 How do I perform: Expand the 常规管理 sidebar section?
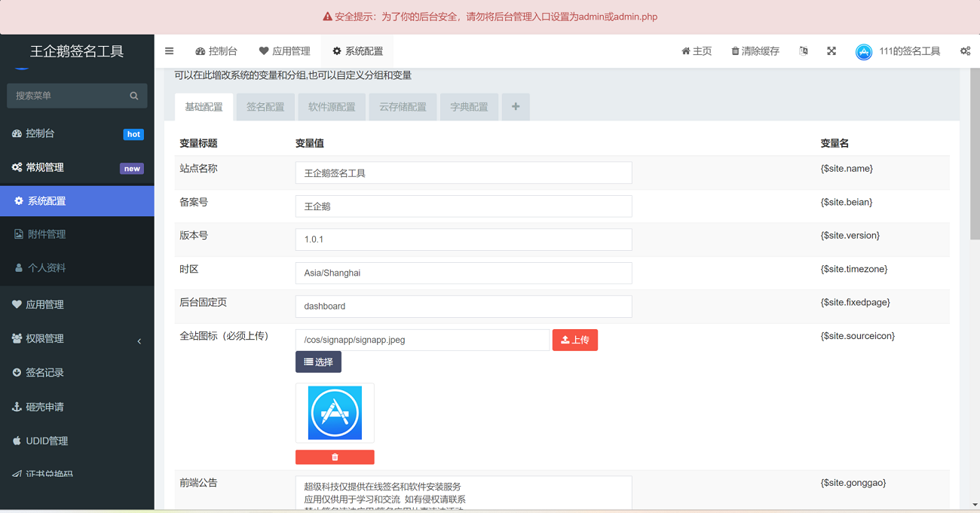click(77, 167)
